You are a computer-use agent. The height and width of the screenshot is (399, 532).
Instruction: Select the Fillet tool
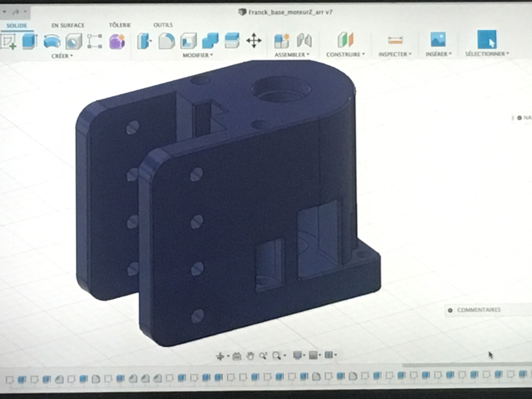click(167, 41)
